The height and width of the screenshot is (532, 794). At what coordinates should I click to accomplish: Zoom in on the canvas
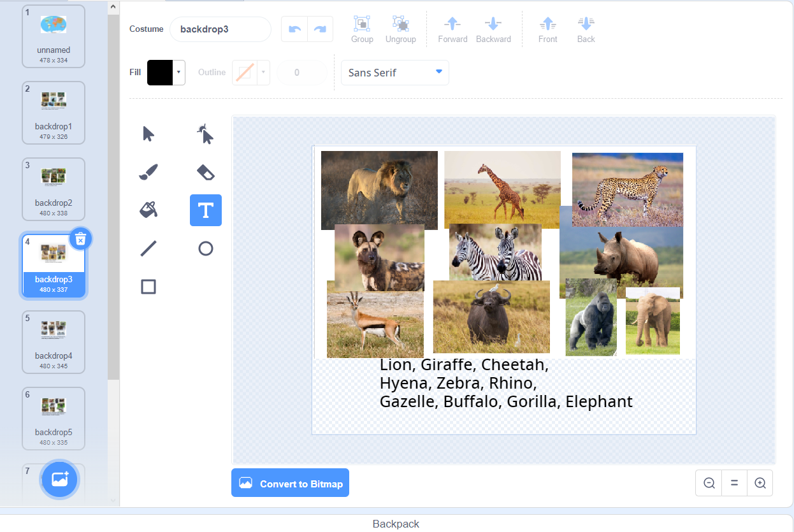point(760,483)
